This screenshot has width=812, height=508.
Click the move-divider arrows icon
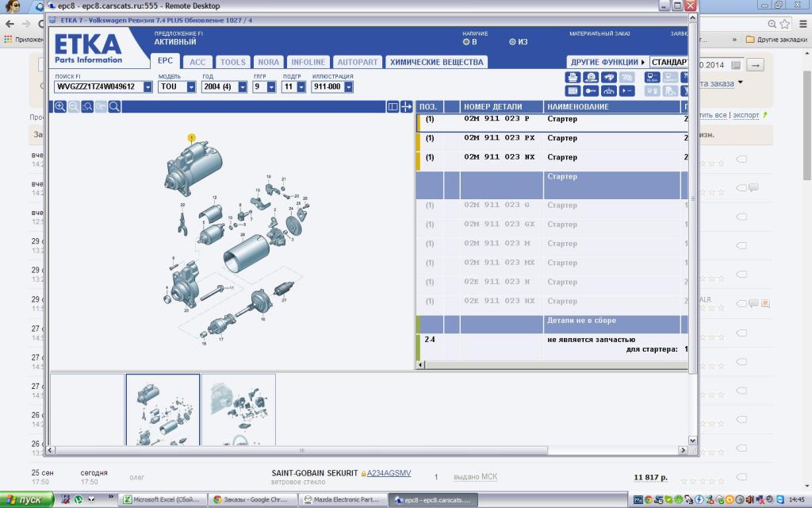[x=407, y=107]
